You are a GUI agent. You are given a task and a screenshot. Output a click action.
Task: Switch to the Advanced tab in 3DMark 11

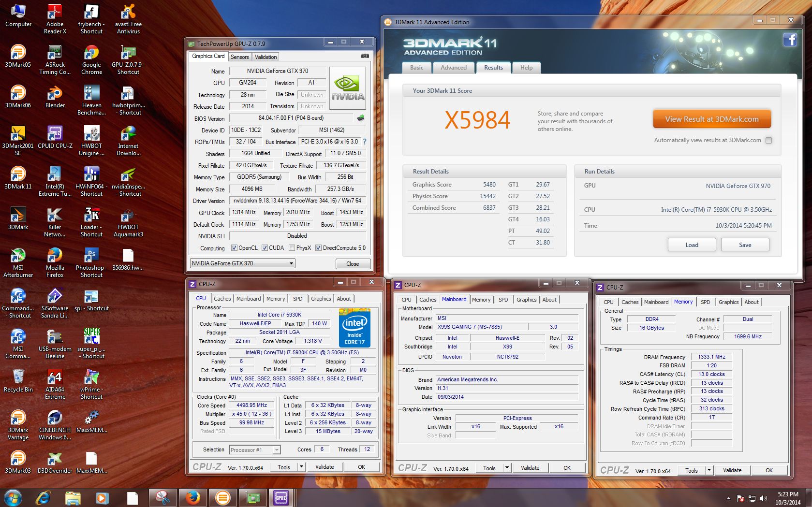click(453, 68)
